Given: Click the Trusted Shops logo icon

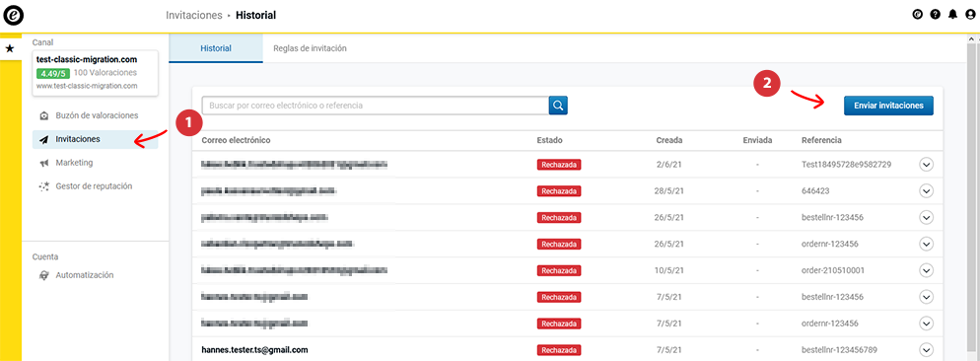Looking at the screenshot, I should coord(13,15).
